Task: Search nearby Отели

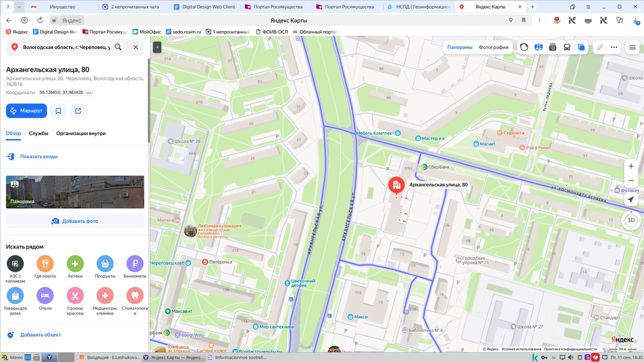Action: point(45,299)
